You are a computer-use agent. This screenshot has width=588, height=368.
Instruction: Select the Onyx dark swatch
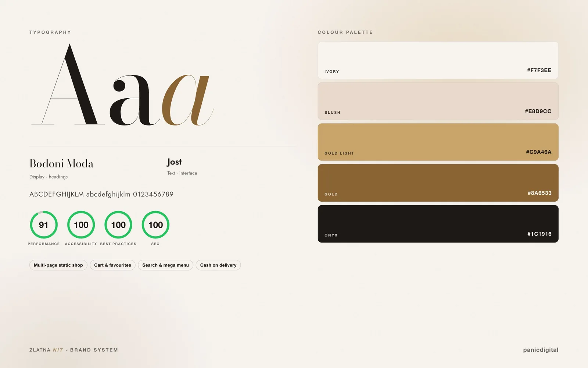coord(438,224)
